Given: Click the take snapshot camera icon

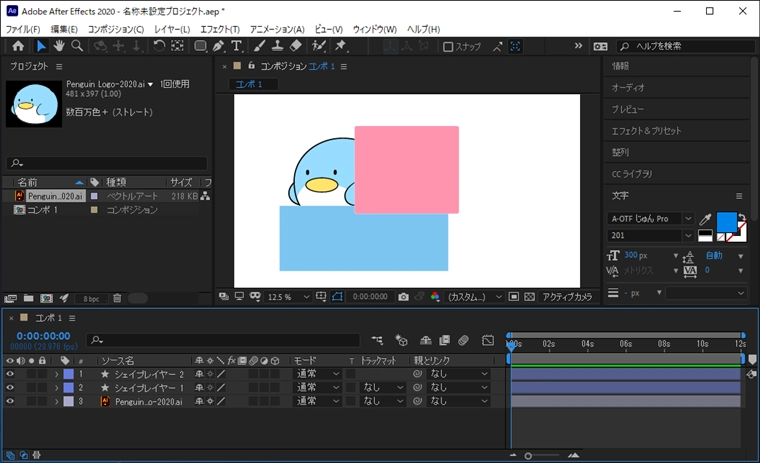Looking at the screenshot, I should click(403, 297).
